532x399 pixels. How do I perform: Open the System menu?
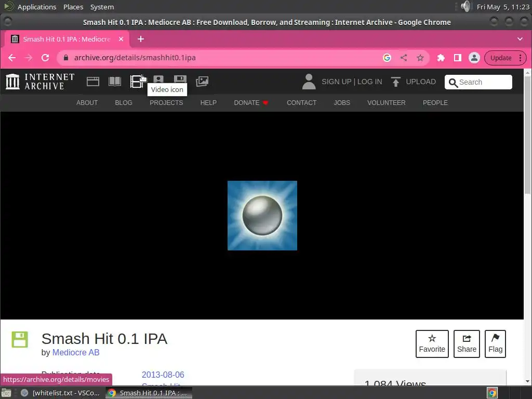pos(102,7)
